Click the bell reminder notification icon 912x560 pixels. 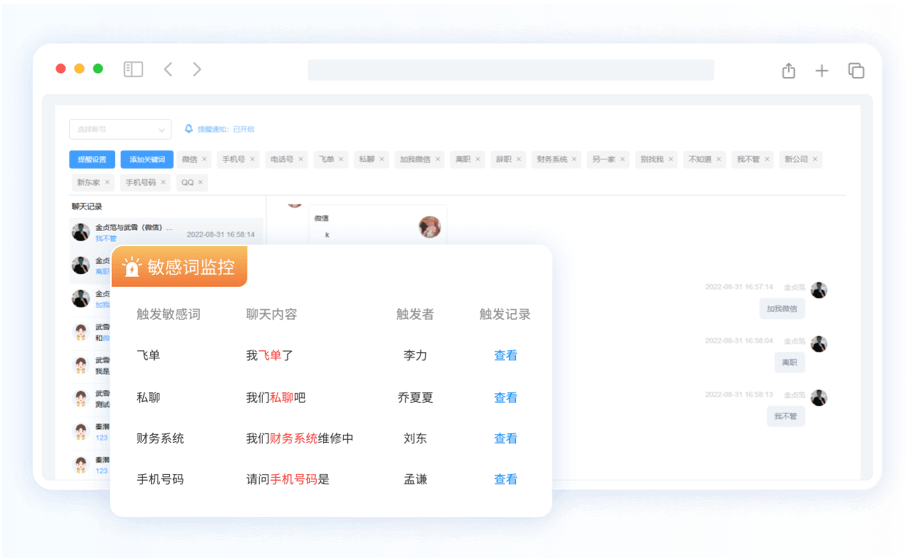(x=189, y=129)
